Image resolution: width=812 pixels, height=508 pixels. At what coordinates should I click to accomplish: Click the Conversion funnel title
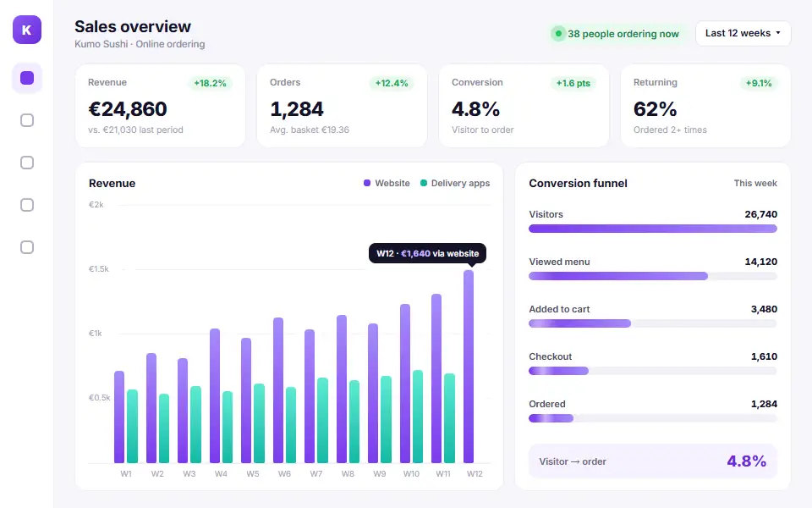click(578, 183)
